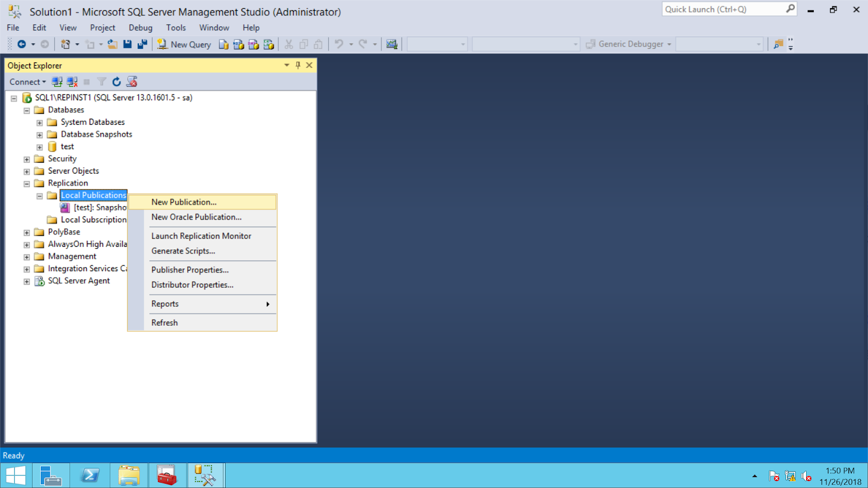Disconnect from the current server

[x=72, y=81]
